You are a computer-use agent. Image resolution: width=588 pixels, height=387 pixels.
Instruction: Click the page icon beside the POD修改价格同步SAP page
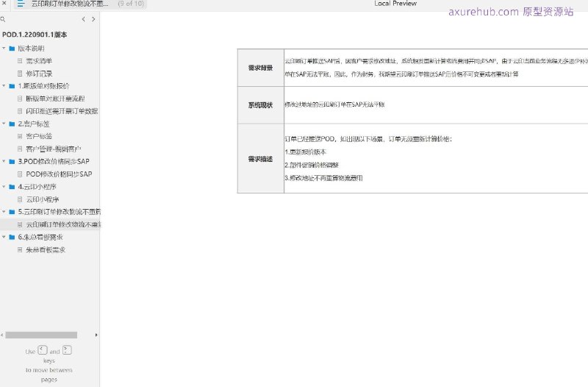20,174
